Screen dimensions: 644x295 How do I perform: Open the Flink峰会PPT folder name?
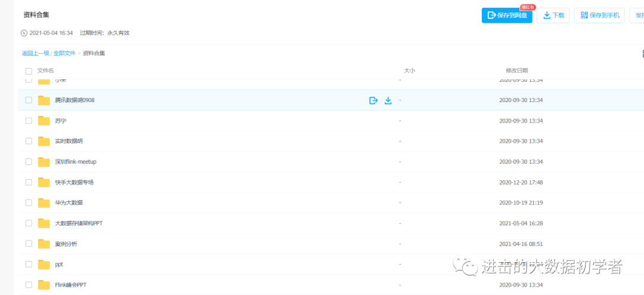(70, 285)
